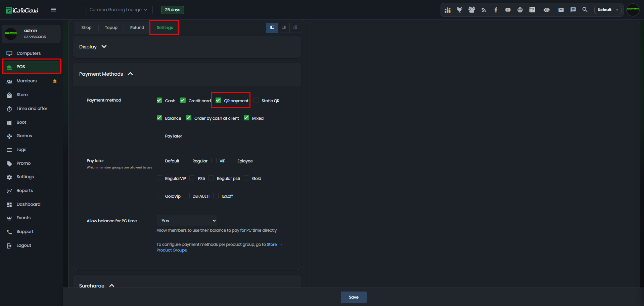Click the iCafeCloud logo at top left

coord(22,10)
